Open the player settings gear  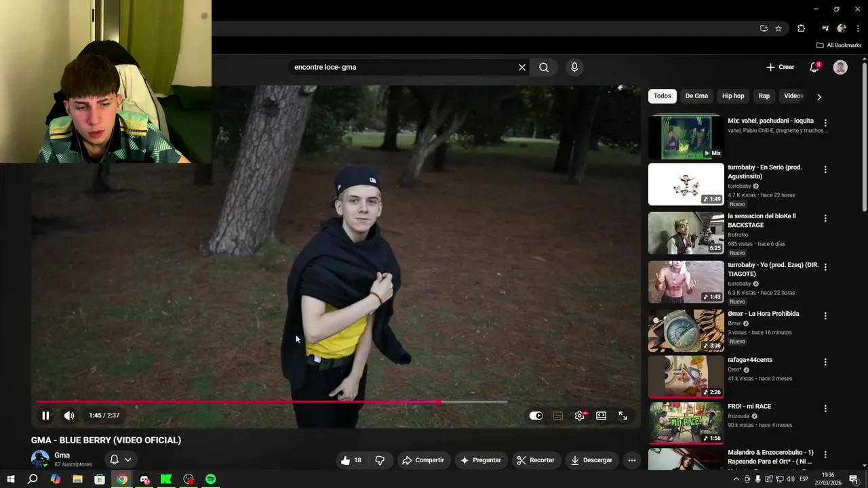click(x=580, y=415)
